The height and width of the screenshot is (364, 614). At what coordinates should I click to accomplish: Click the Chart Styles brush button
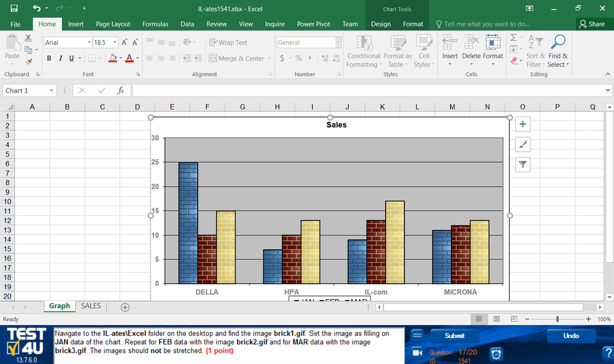pyautogui.click(x=523, y=144)
